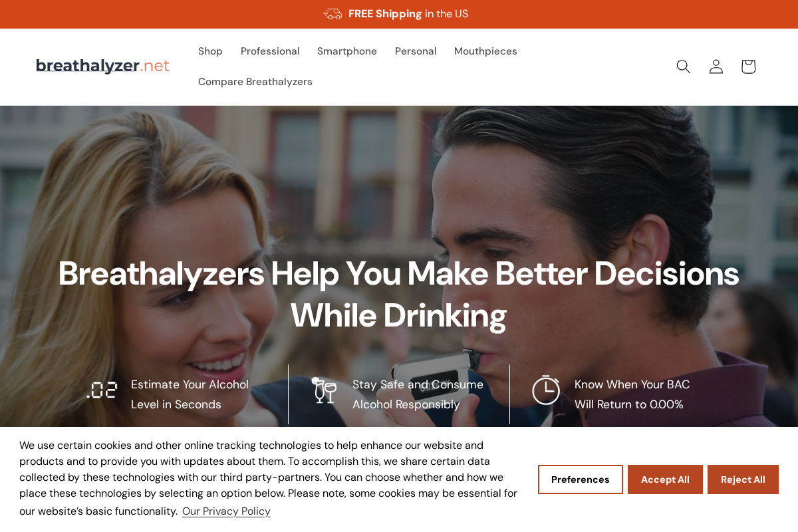Click the clock timer icon

546,390
